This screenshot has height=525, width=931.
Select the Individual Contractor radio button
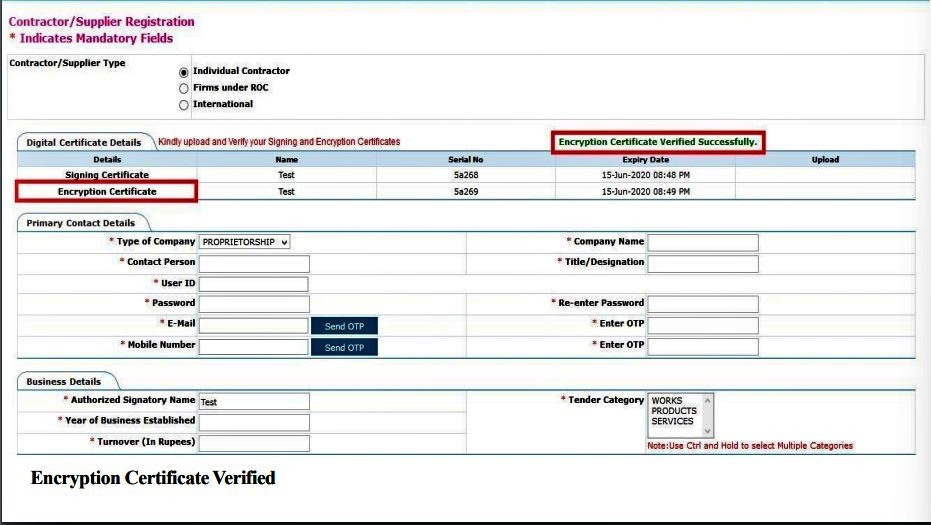183,72
